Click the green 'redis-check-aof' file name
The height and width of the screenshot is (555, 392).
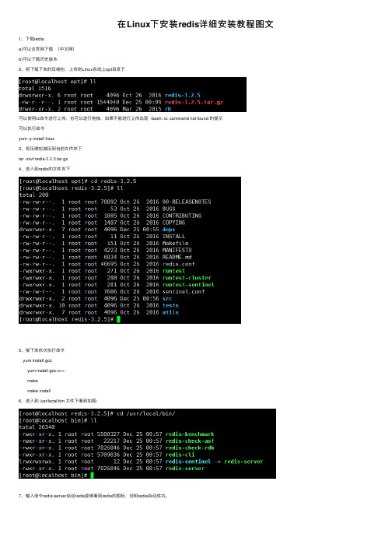(x=190, y=441)
